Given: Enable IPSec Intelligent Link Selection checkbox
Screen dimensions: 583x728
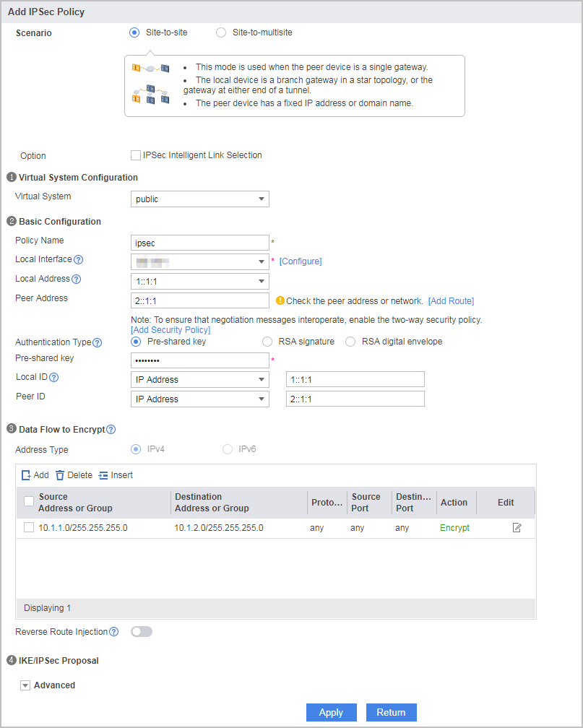Looking at the screenshot, I should click(136, 155).
